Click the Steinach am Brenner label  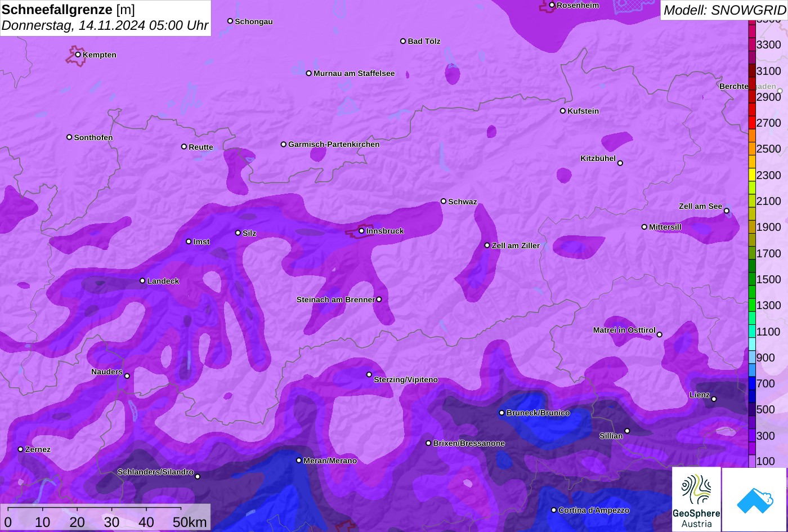335,299
